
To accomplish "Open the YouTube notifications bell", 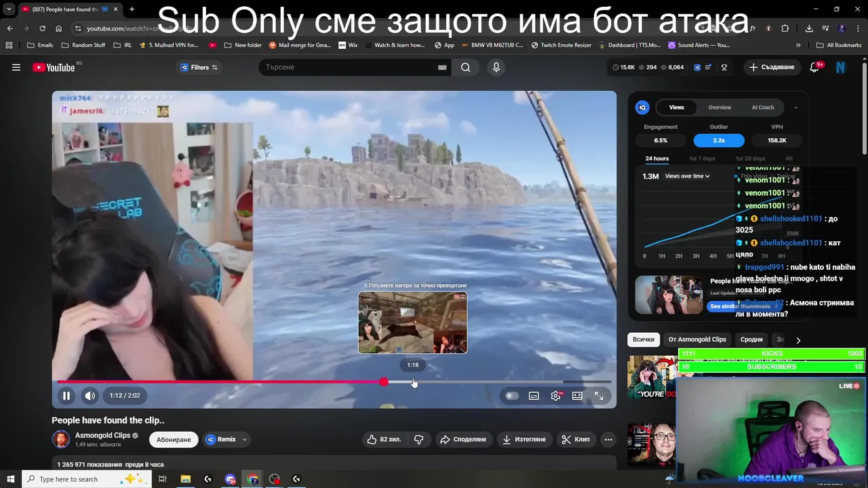I will click(816, 67).
